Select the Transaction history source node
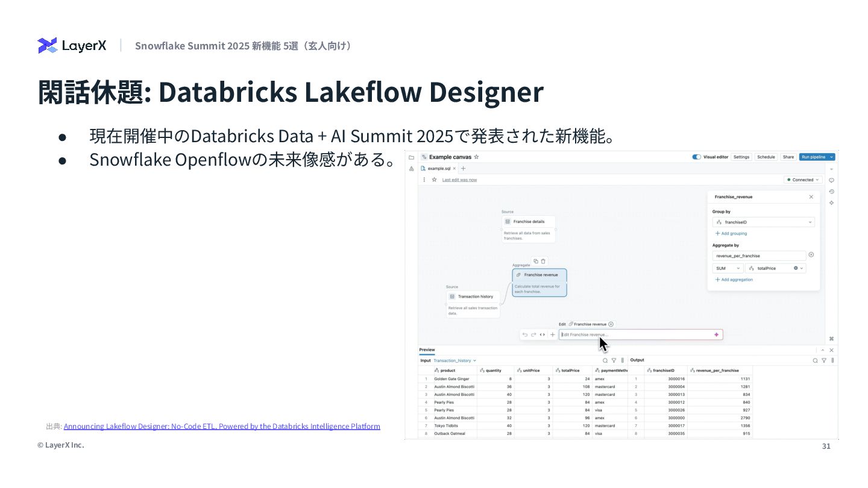Screen dimensions: 868x488 [x=473, y=304]
